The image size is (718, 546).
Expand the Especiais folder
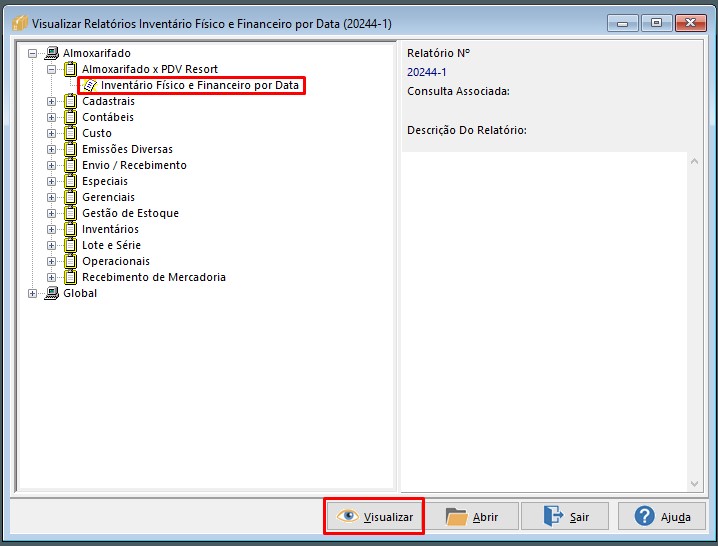click(51, 182)
